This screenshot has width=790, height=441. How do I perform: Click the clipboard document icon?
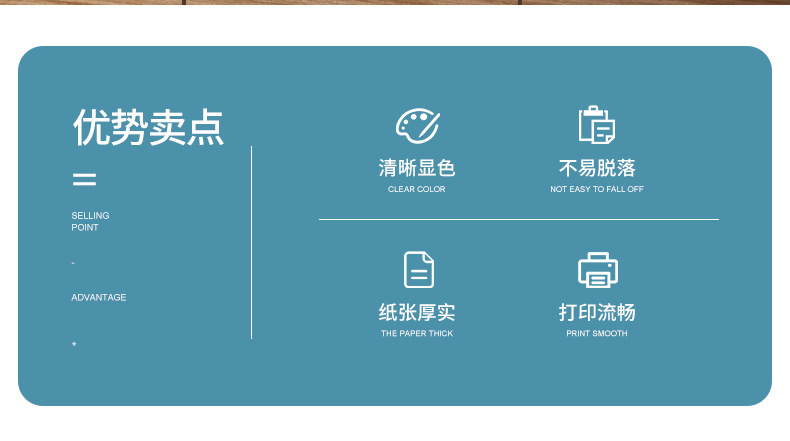coord(597,125)
